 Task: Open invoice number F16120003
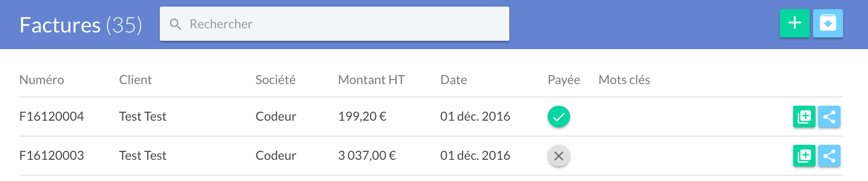tap(52, 155)
